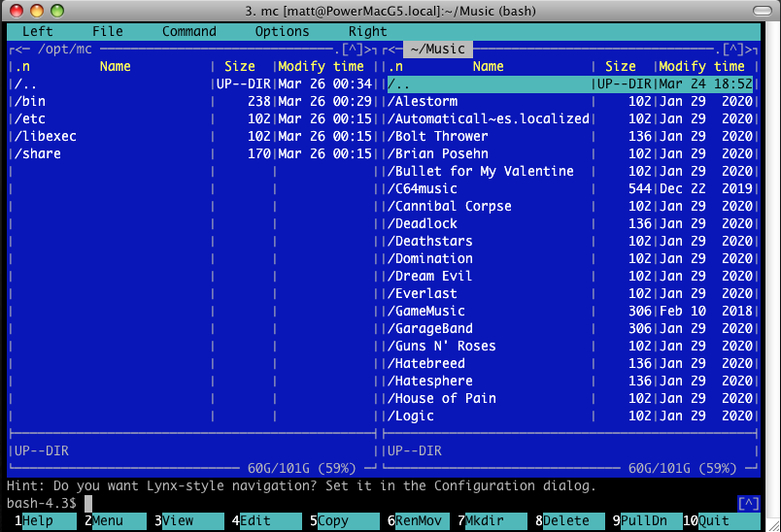
Task: Click the [^] command history button near prompt
Action: [749, 504]
